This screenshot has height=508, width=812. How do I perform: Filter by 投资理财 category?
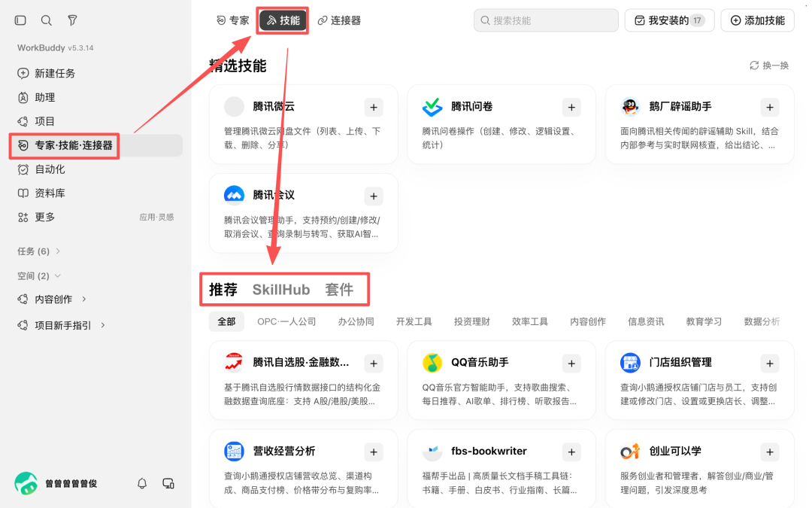[471, 321]
